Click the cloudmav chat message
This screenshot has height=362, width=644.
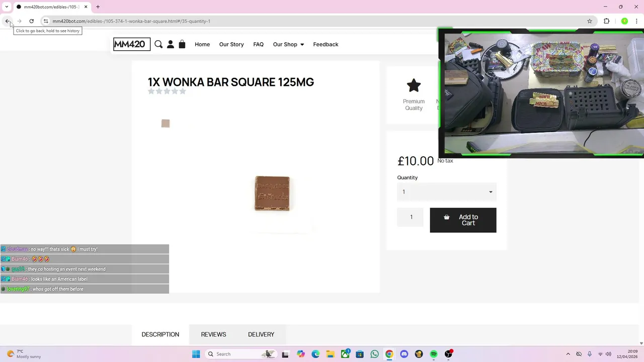point(85,249)
